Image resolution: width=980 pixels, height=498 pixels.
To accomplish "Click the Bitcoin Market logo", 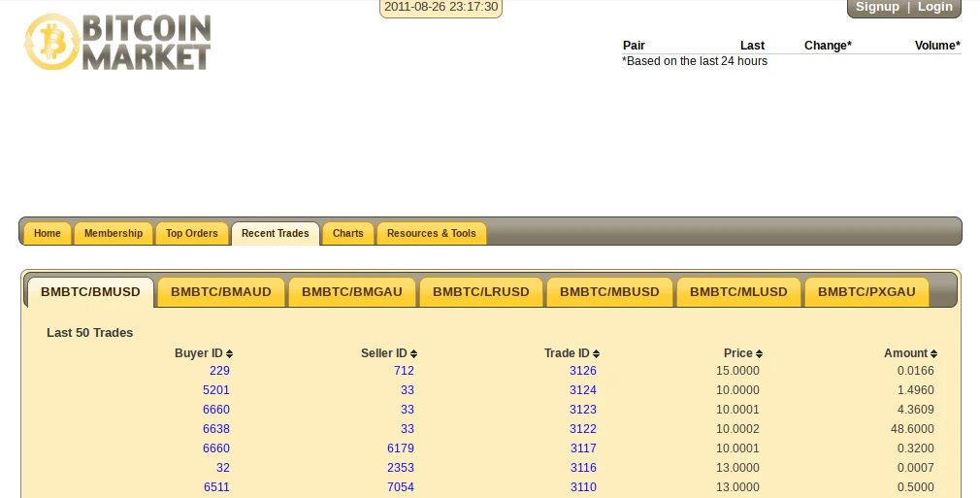I will coord(117,42).
